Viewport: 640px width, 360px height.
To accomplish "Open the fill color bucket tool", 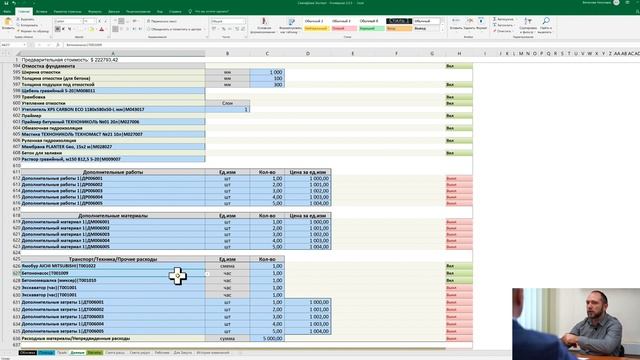I will pyautogui.click(x=91, y=29).
